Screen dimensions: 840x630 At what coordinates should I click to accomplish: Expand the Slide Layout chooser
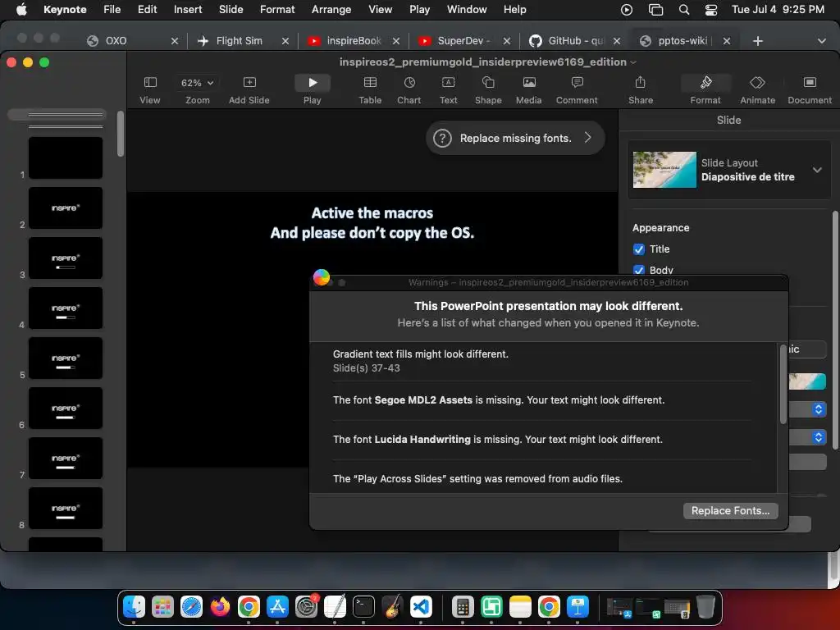817,170
